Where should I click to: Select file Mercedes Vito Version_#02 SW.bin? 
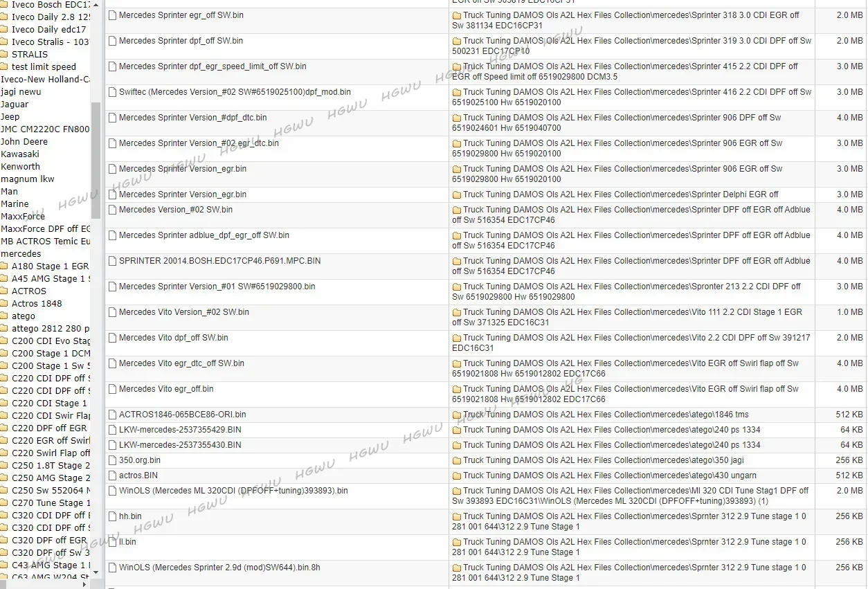coord(184,312)
